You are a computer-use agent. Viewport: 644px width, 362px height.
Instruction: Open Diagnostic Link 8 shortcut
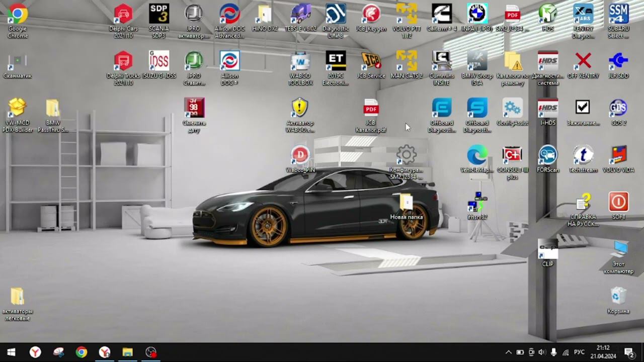coord(336,21)
